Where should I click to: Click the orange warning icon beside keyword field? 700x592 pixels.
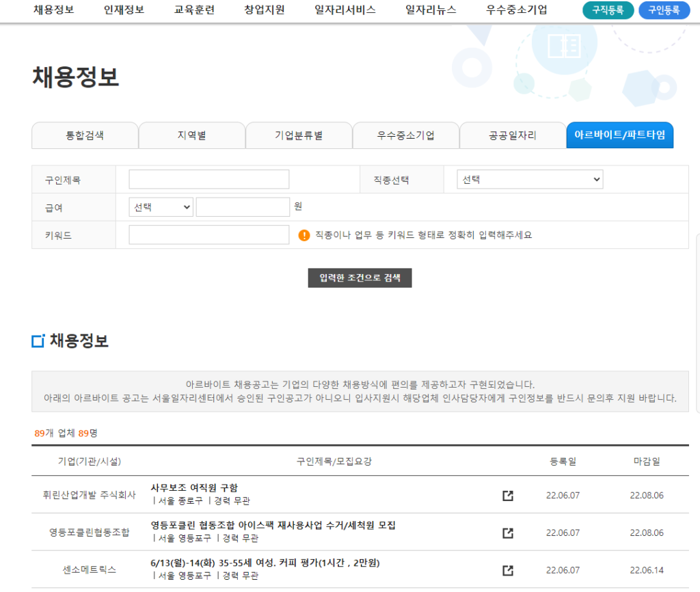(x=304, y=235)
